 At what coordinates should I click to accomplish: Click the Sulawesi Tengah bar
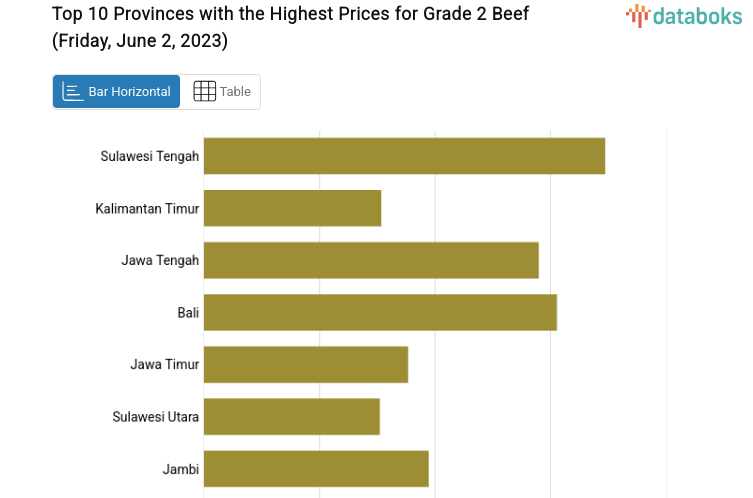coord(404,156)
